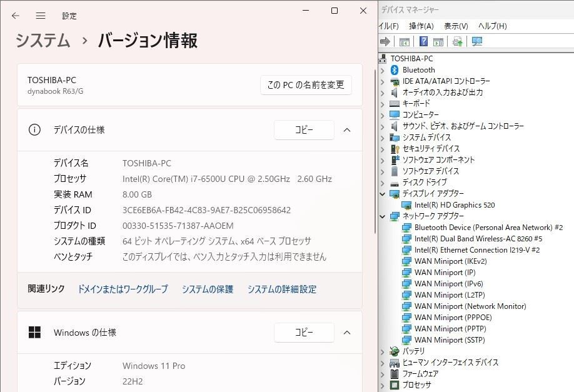Viewport: 574px width, 392px height.
Task: Select サウンド、ビデオ、およびゲーム コントローラー category
Action: pos(463,126)
